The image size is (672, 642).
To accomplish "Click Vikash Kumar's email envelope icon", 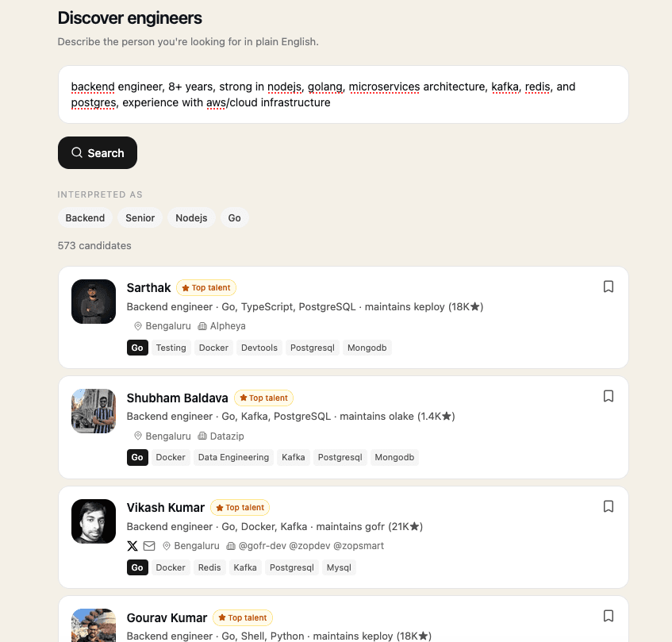I will (149, 546).
